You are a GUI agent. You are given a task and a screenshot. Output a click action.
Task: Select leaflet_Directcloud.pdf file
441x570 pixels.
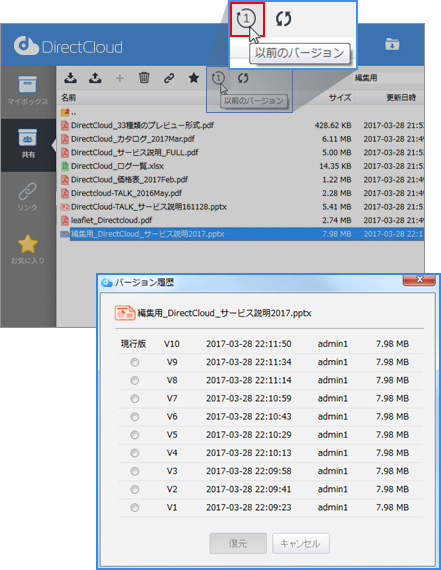(x=111, y=220)
